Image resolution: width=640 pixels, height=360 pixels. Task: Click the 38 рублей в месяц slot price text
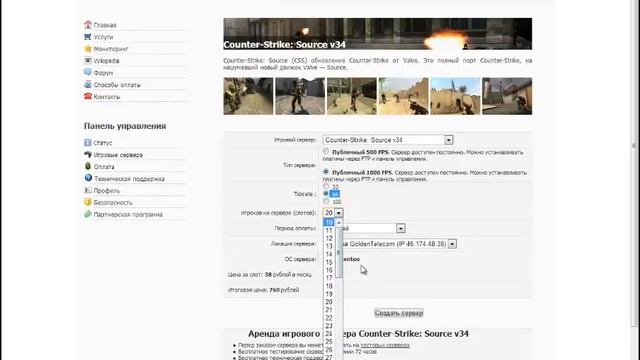[288, 275]
